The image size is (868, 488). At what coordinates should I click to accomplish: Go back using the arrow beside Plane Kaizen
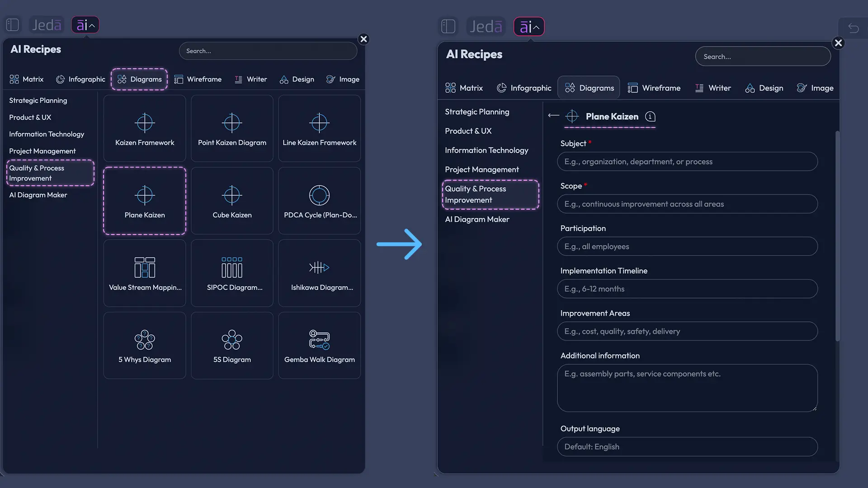[553, 116]
